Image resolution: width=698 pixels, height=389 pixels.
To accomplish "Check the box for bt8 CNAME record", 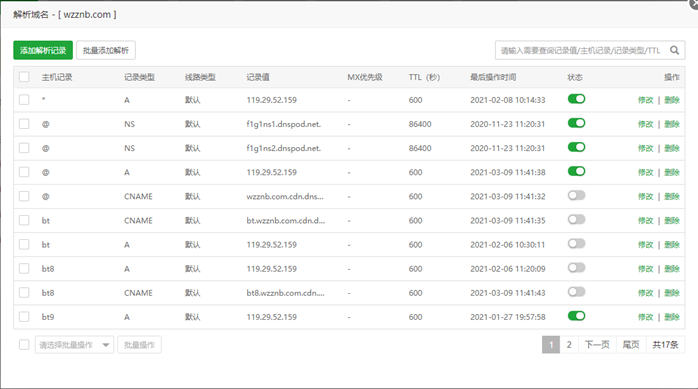I will pos(24,292).
